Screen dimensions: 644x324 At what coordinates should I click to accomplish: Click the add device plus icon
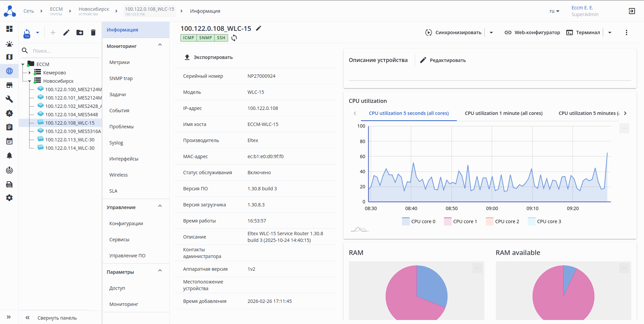pos(53,33)
